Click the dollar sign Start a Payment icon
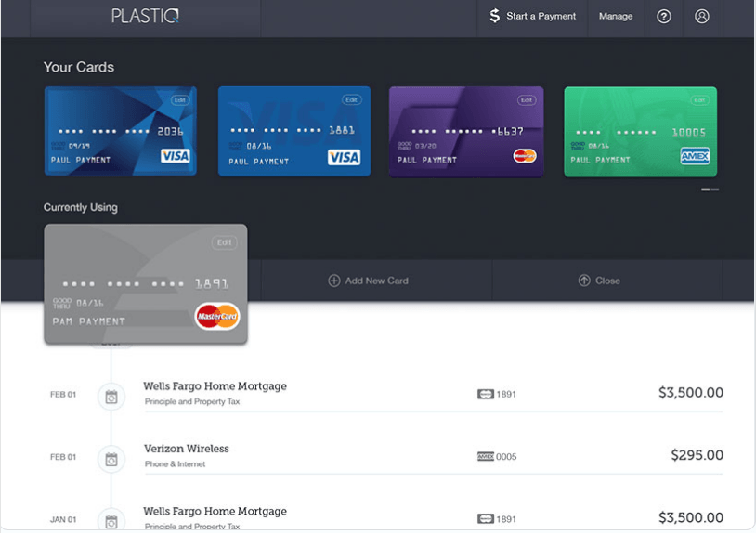Screen dimensions: 756x535 tap(495, 16)
